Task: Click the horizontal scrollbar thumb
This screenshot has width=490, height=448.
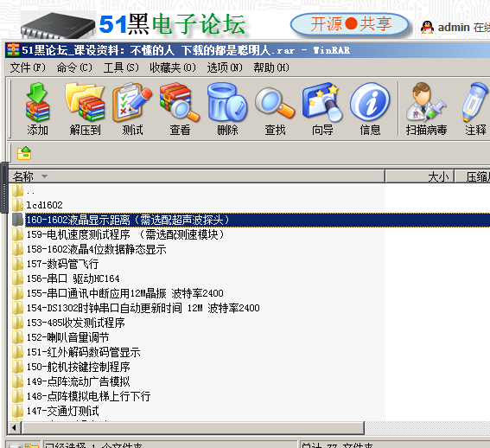Action: 193,427
